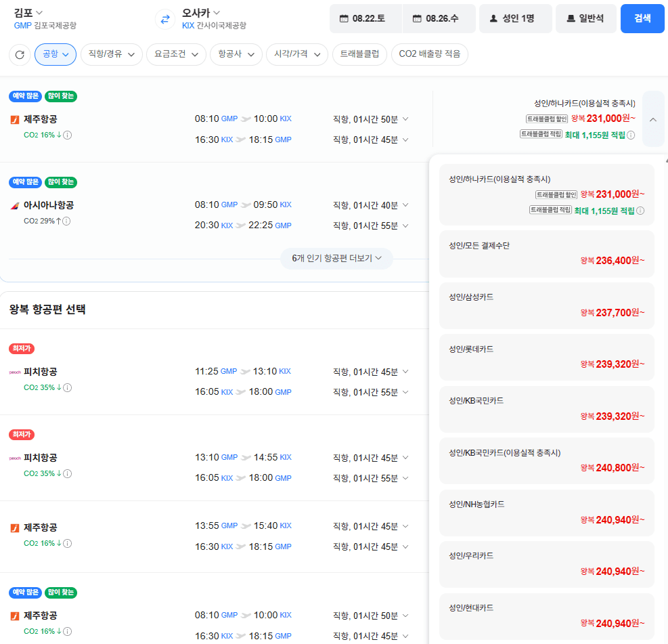Click the 검색 search button
Image resolution: width=668 pixels, height=644 pixels.
click(x=642, y=18)
